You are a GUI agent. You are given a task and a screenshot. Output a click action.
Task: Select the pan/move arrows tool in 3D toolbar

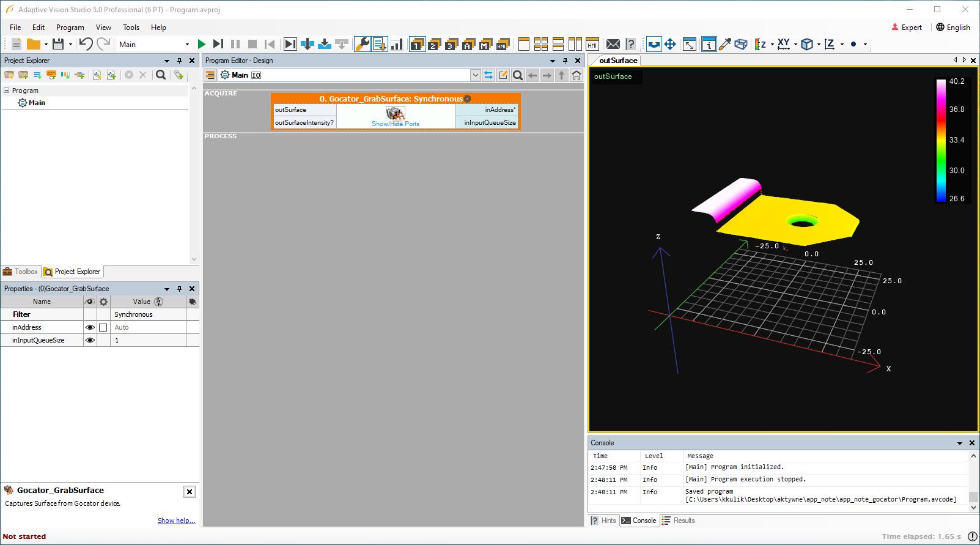(670, 44)
